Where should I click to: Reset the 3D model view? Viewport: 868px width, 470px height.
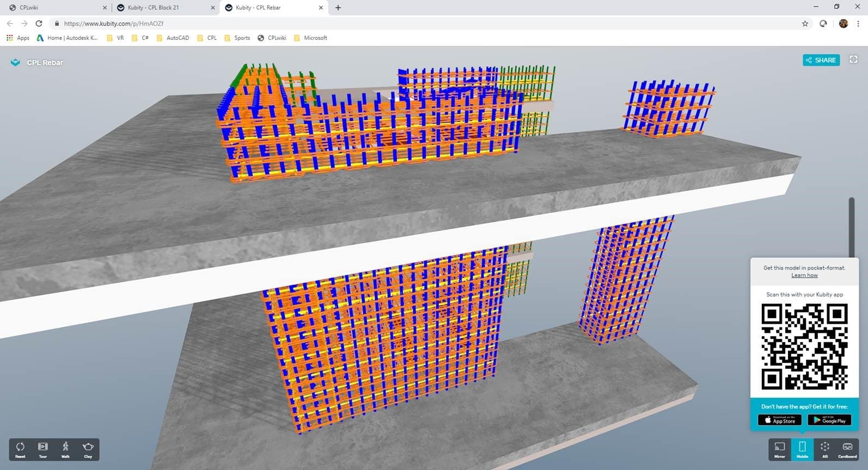[20, 449]
